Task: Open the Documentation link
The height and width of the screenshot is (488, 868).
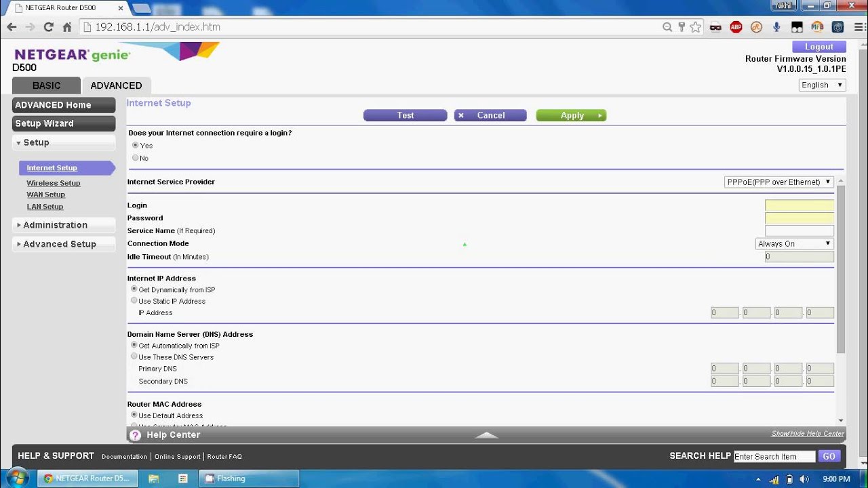Action: pyautogui.click(x=124, y=457)
